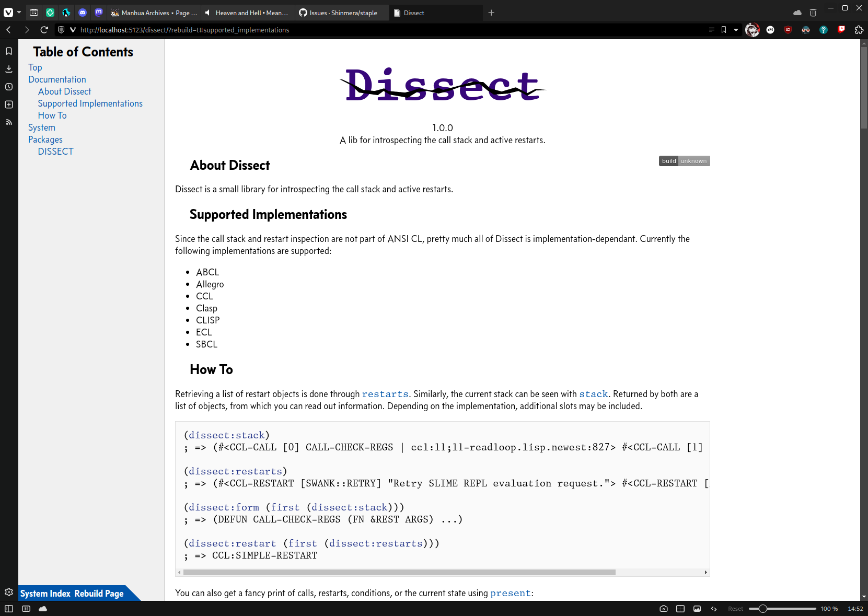
Task: Switch to the penguin-icon pinned tab
Action: [x=66, y=13]
